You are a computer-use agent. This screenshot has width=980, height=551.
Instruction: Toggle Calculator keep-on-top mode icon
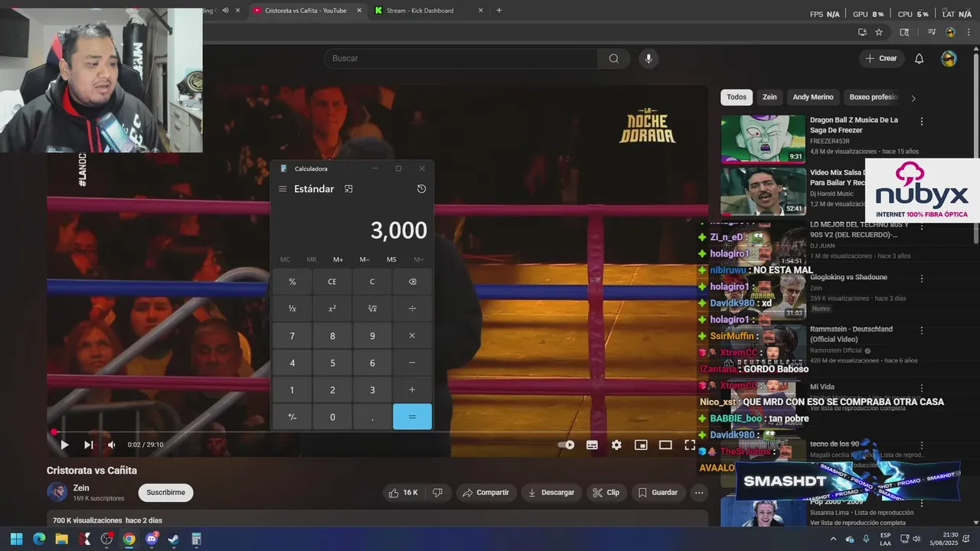(x=348, y=189)
